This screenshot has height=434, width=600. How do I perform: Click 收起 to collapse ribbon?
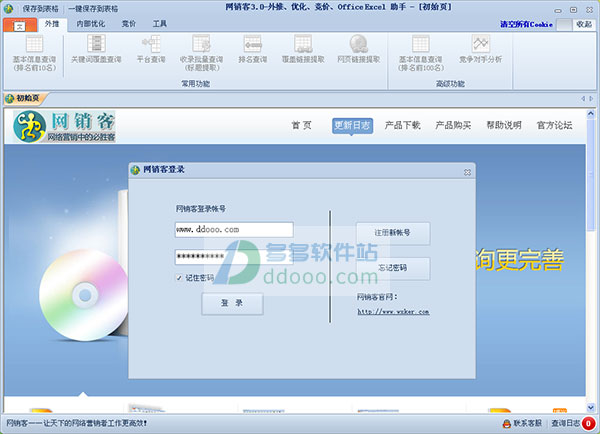(584, 24)
